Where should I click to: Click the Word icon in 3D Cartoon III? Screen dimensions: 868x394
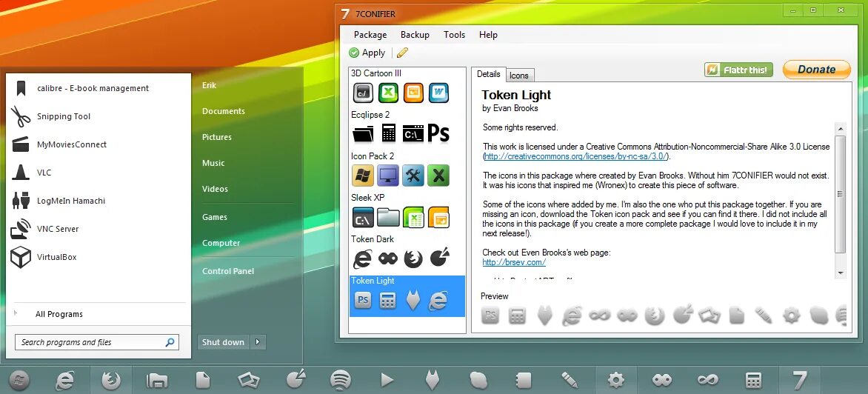click(x=438, y=93)
